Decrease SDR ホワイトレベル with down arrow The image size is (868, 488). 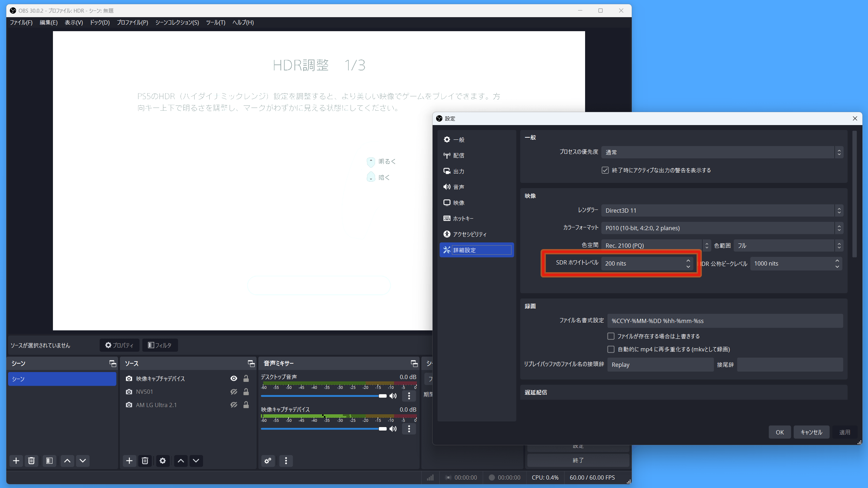point(688,267)
